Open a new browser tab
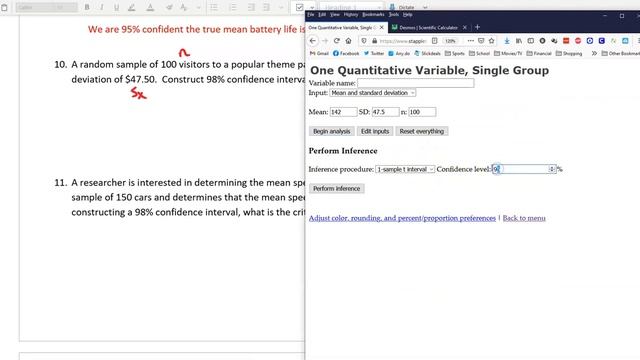 pyautogui.click(x=477, y=27)
